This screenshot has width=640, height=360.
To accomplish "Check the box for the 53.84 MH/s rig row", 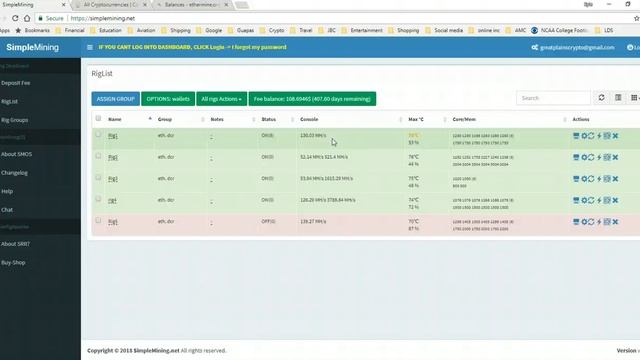I will coord(98,178).
